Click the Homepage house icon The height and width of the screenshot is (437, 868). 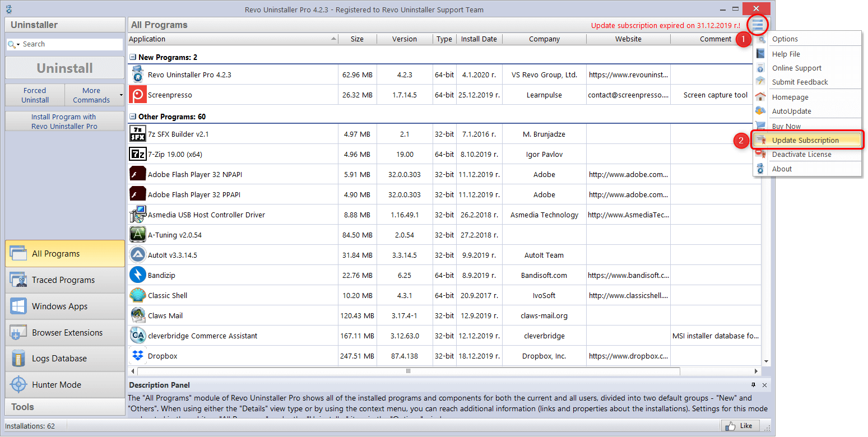(760, 97)
